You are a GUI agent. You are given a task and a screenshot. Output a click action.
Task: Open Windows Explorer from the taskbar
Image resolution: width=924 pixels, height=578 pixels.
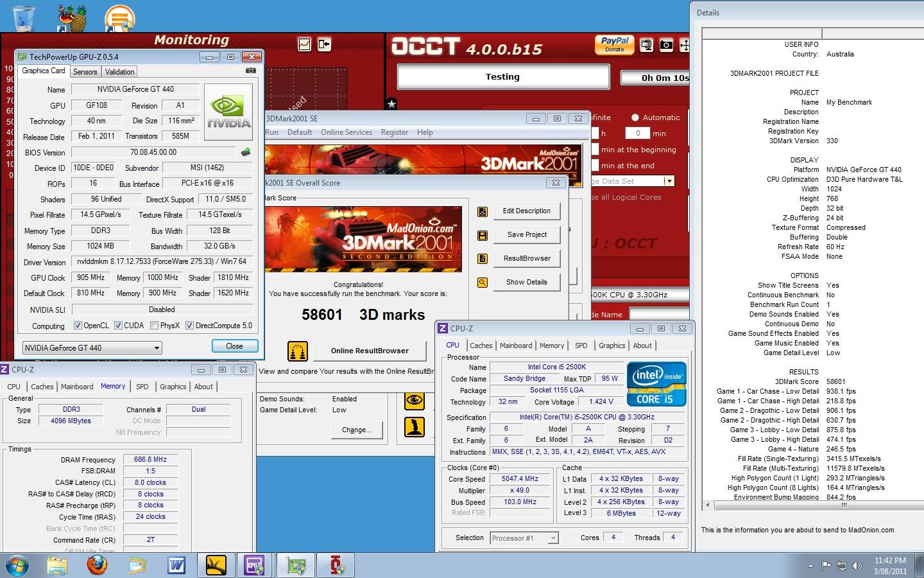(x=57, y=565)
